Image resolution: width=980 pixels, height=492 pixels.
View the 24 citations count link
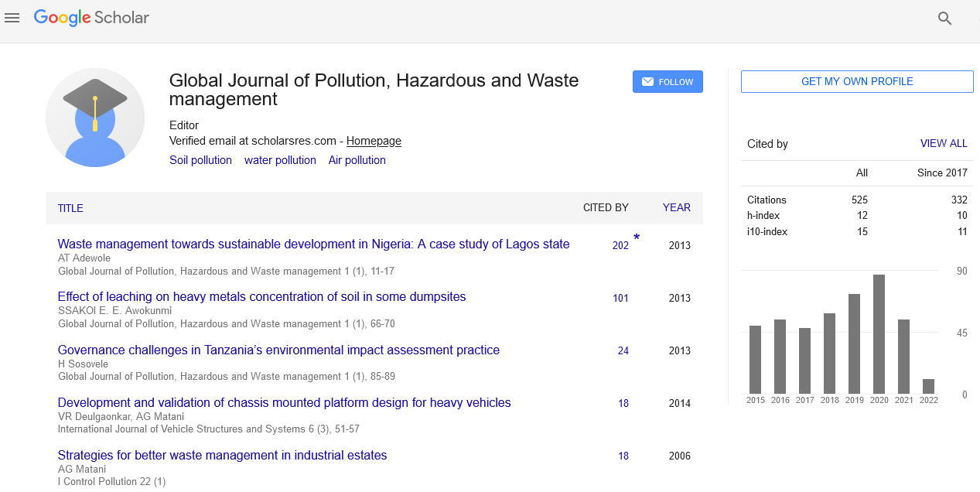pyautogui.click(x=623, y=350)
